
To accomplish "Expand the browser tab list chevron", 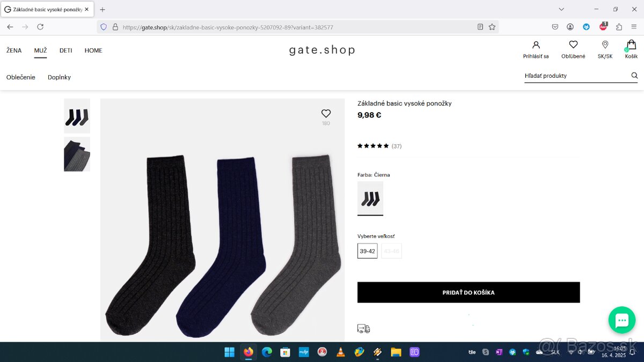I will pyautogui.click(x=561, y=9).
